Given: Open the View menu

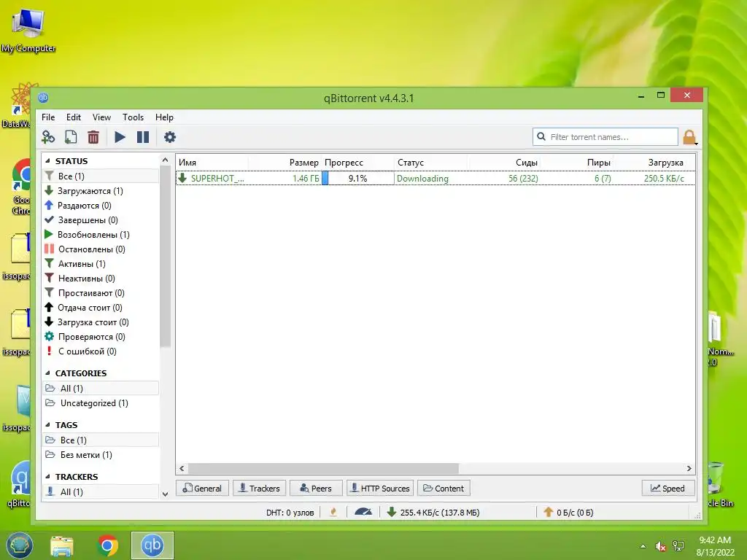Looking at the screenshot, I should point(101,117).
